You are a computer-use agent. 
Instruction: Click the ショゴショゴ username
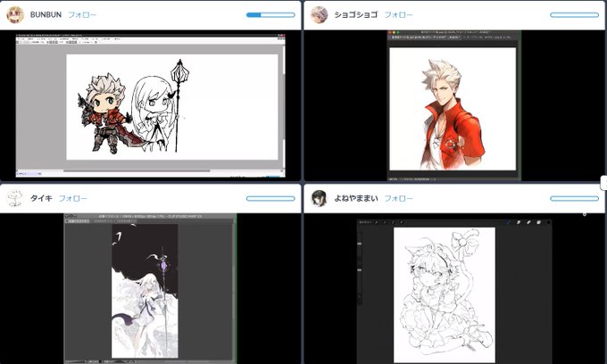356,14
